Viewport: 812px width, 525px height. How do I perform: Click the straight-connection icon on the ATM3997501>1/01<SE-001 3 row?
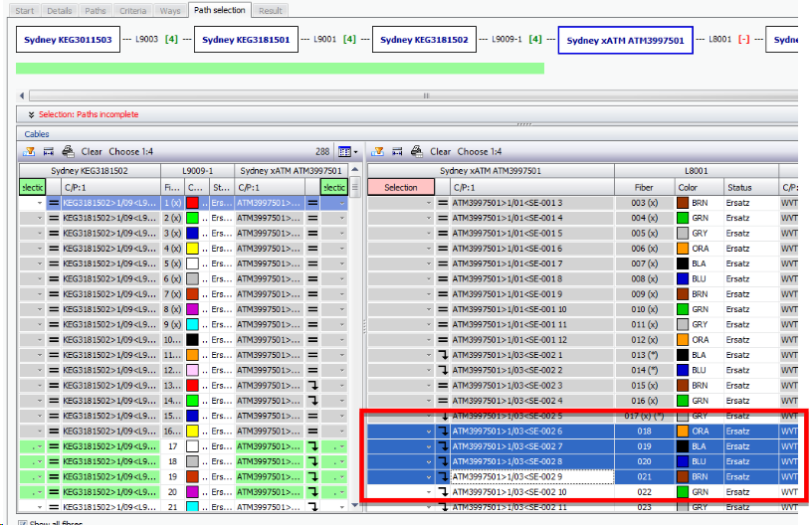(443, 203)
